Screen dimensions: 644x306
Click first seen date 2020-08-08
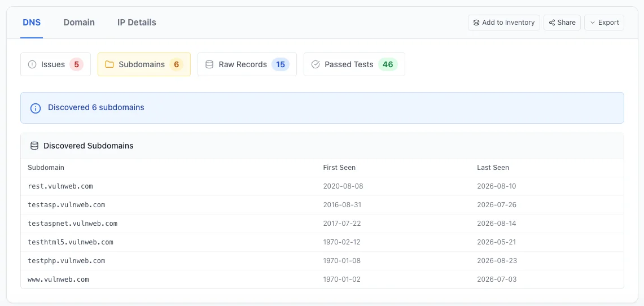pyautogui.click(x=343, y=186)
